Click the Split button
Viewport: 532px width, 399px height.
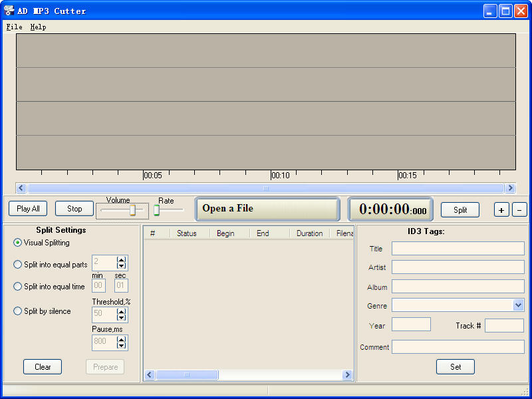tap(460, 209)
